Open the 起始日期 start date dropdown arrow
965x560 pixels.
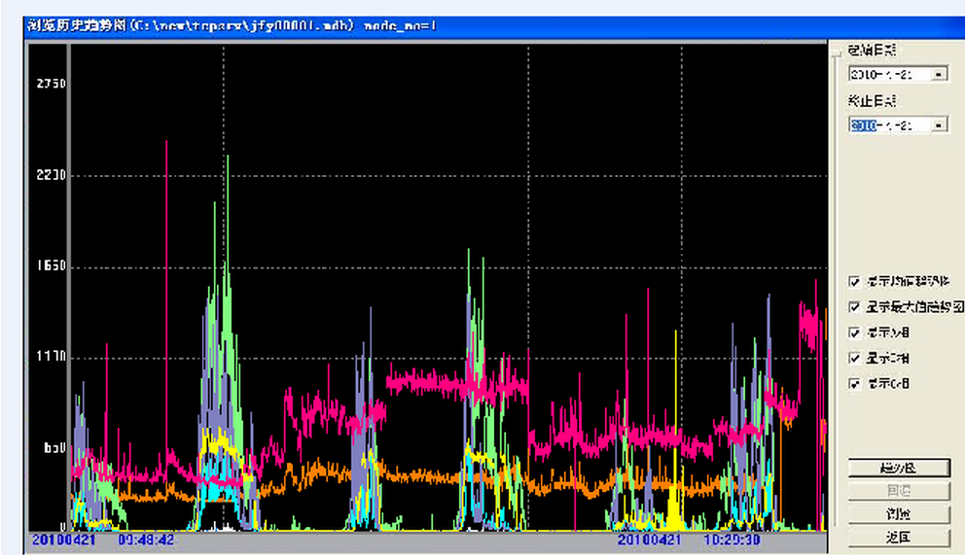pos(939,74)
